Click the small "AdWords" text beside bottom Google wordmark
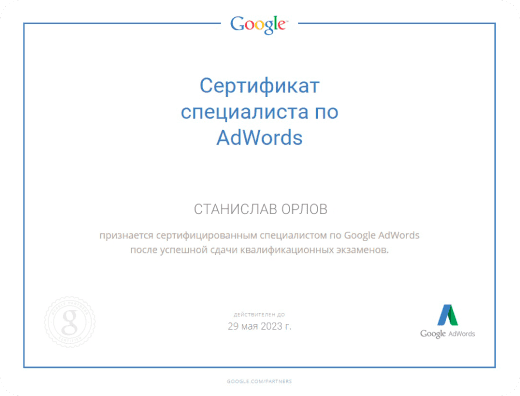The image size is (520, 396). pyautogui.click(x=462, y=334)
